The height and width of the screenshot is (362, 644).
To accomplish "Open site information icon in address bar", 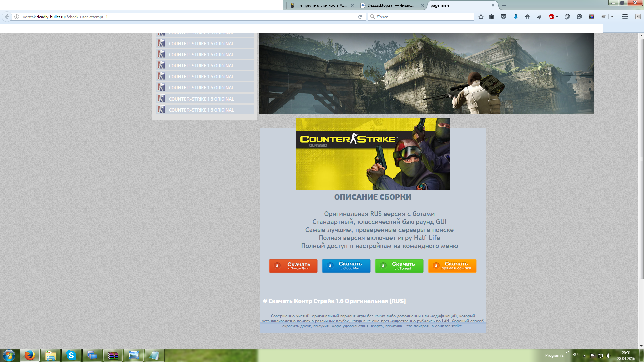I will 17,17.
